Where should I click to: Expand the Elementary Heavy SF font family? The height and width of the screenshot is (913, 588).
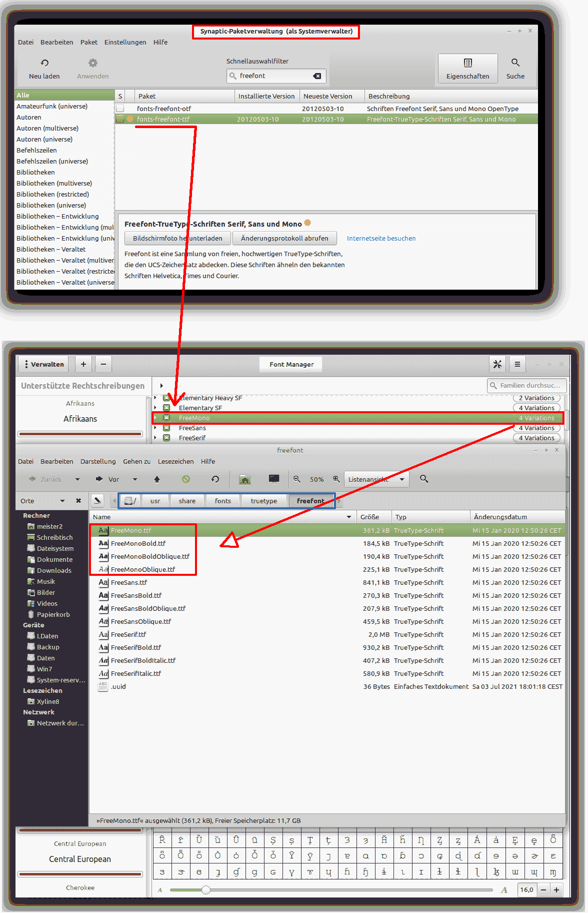[x=155, y=398]
